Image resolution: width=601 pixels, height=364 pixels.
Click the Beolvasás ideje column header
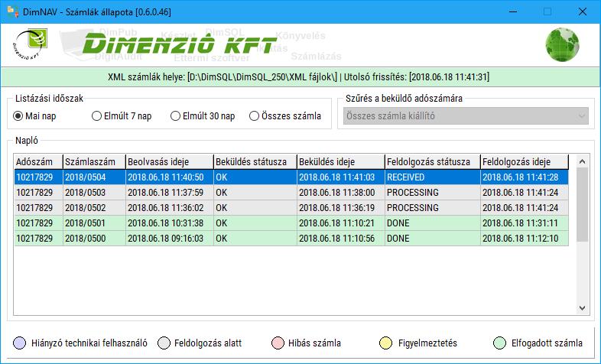[170, 161]
